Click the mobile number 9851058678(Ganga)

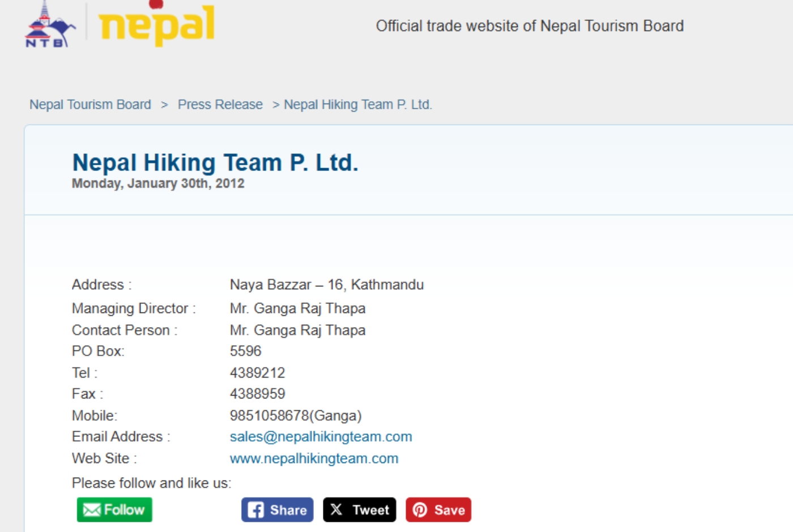(x=296, y=415)
